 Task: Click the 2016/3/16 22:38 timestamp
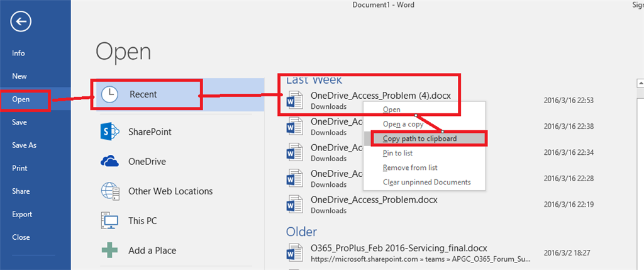coord(569,126)
